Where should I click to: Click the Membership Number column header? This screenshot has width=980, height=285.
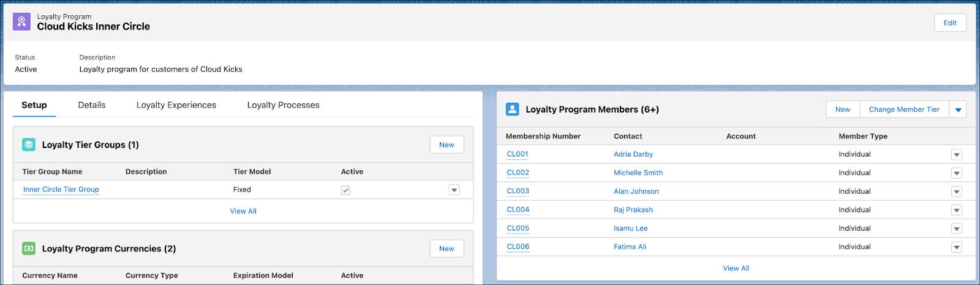point(543,136)
